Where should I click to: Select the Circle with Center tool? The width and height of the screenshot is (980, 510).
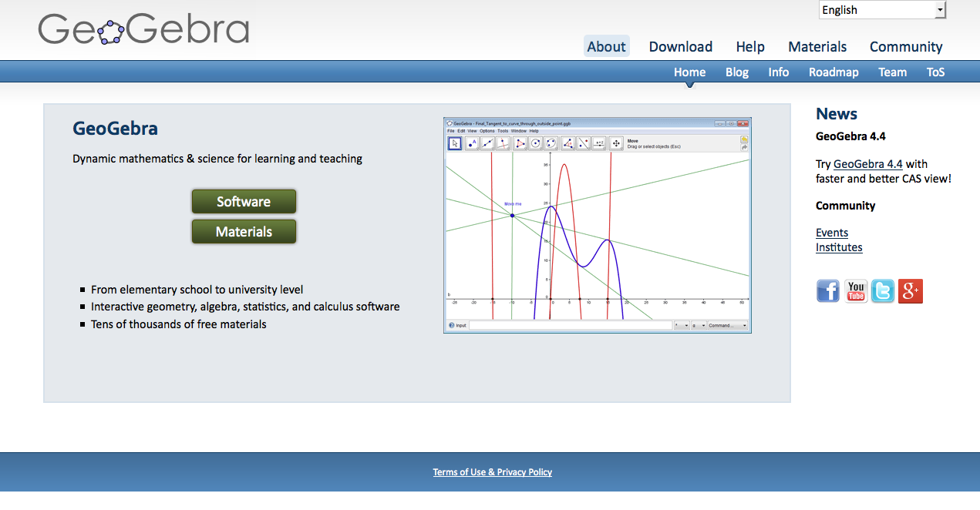click(535, 143)
